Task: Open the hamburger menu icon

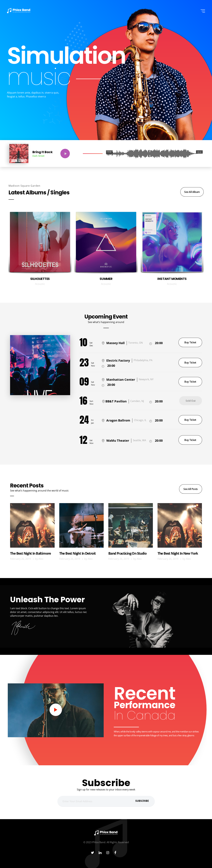Action: (203, 11)
